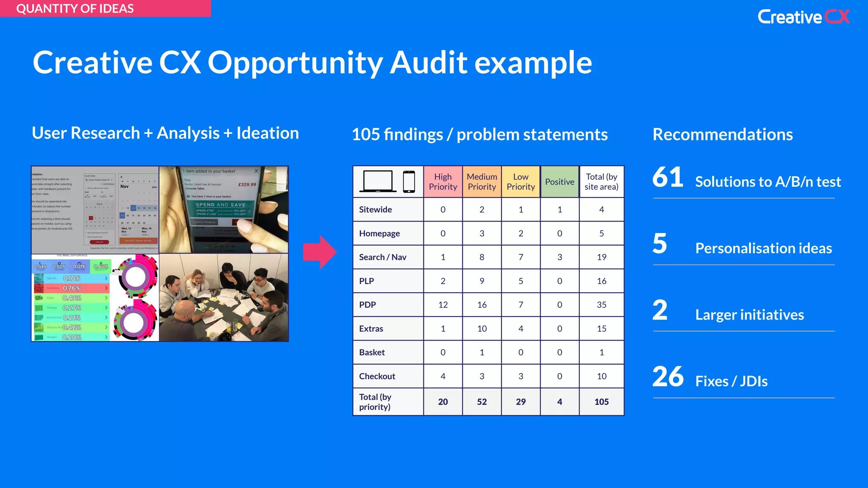Click the Basket row label
The image size is (868, 488).
372,352
